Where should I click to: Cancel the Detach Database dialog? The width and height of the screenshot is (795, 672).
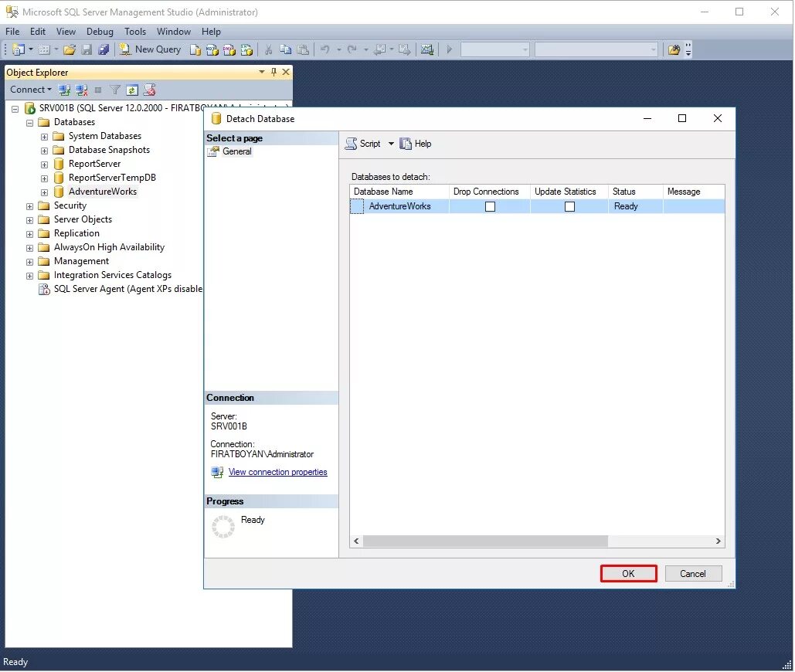[x=693, y=574]
